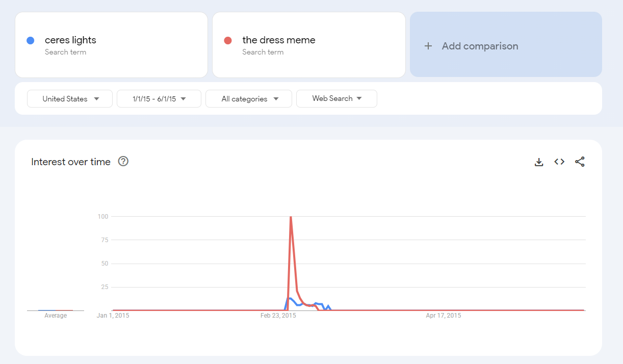Click the Jan 1, 2015 axis label
623x364 pixels.
(x=113, y=316)
